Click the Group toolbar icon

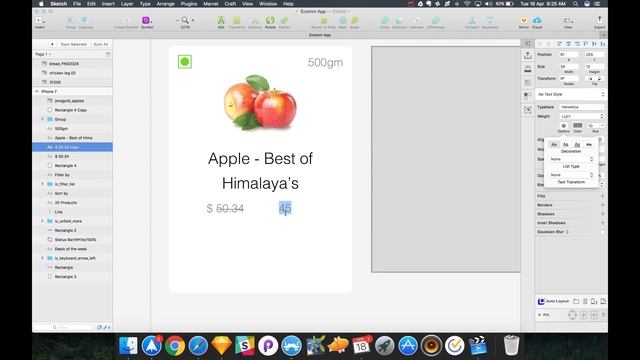click(x=71, y=20)
